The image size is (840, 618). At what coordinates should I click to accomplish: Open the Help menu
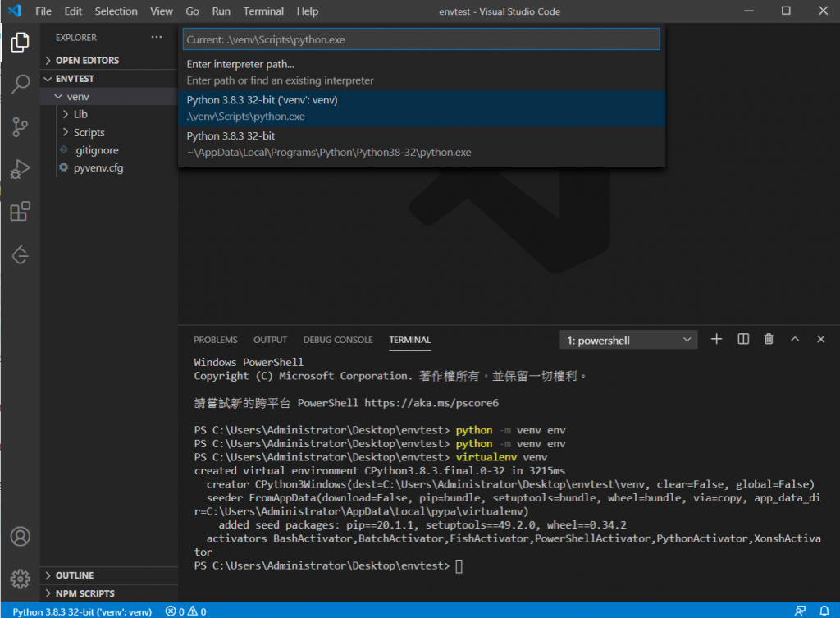click(308, 11)
